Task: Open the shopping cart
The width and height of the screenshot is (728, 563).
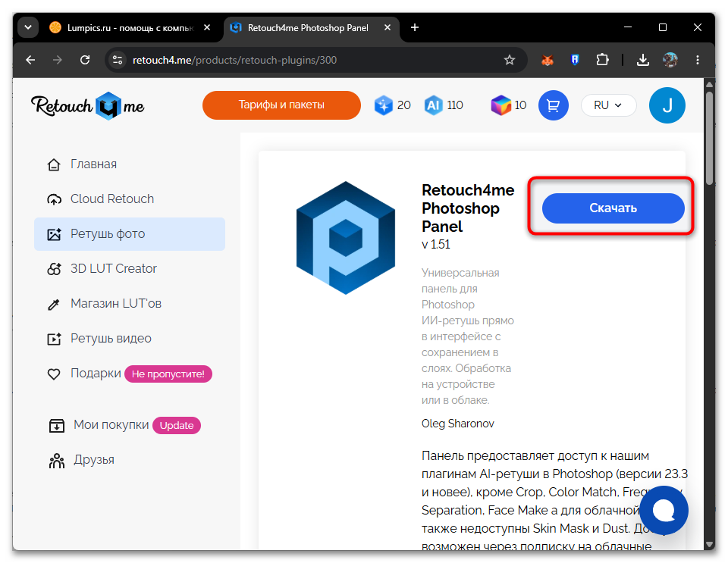Action: coord(553,105)
